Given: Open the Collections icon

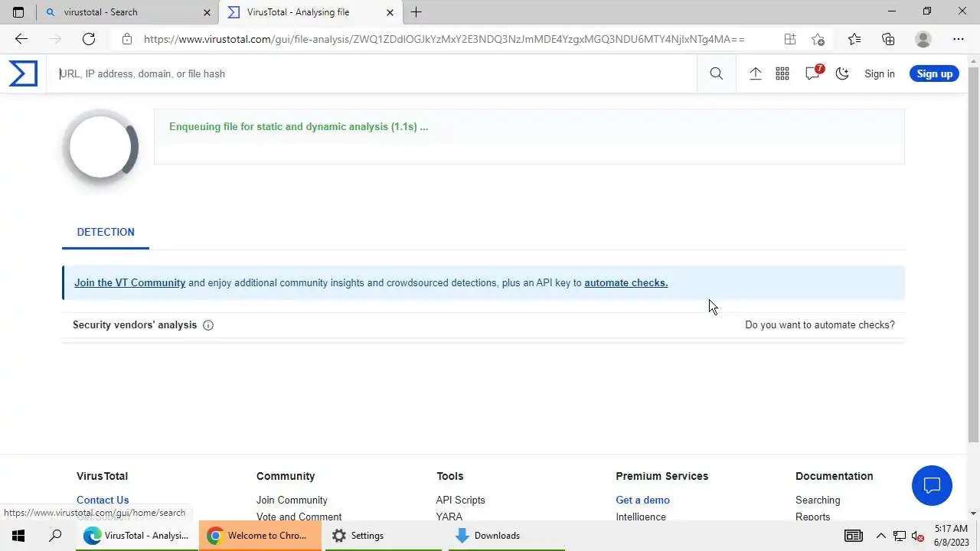Looking at the screenshot, I should pyautogui.click(x=888, y=39).
